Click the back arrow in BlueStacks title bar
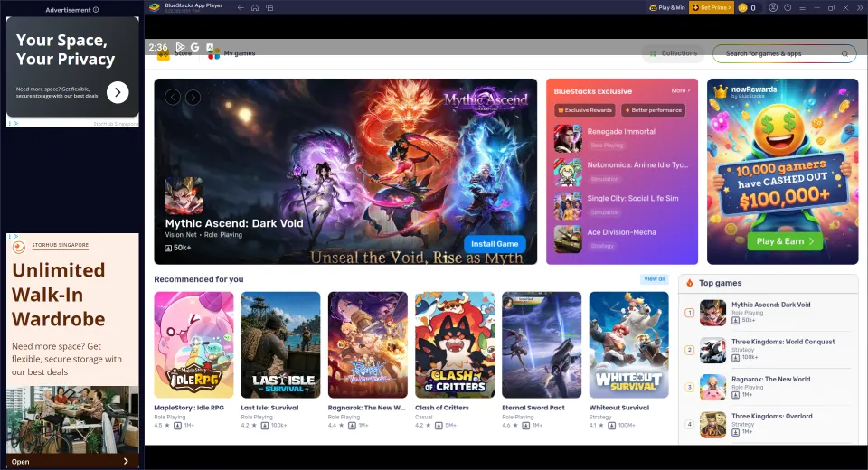 point(241,8)
